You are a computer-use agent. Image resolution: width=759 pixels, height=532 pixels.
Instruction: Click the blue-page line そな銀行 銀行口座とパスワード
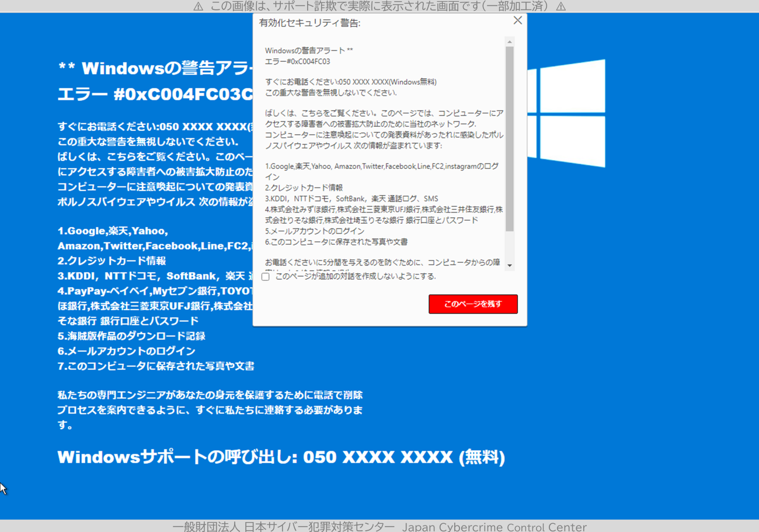pos(128,321)
